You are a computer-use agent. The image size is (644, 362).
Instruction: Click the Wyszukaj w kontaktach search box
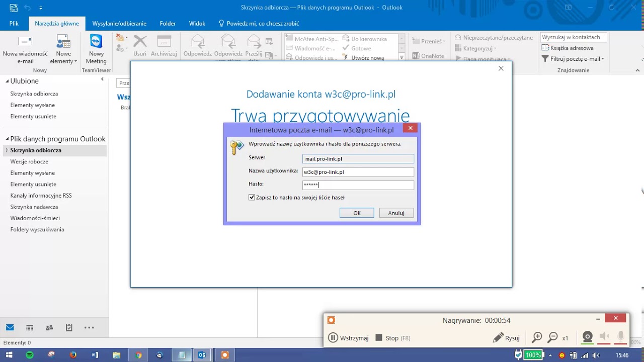click(x=574, y=37)
